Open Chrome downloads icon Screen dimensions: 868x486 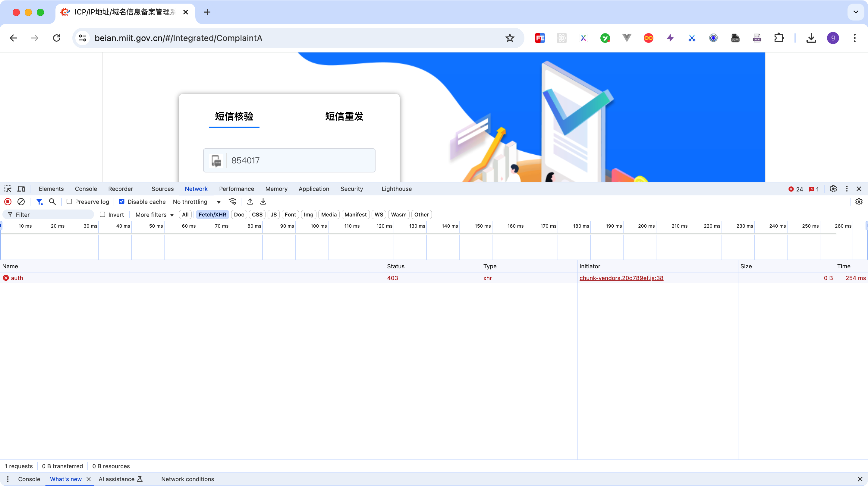(811, 38)
